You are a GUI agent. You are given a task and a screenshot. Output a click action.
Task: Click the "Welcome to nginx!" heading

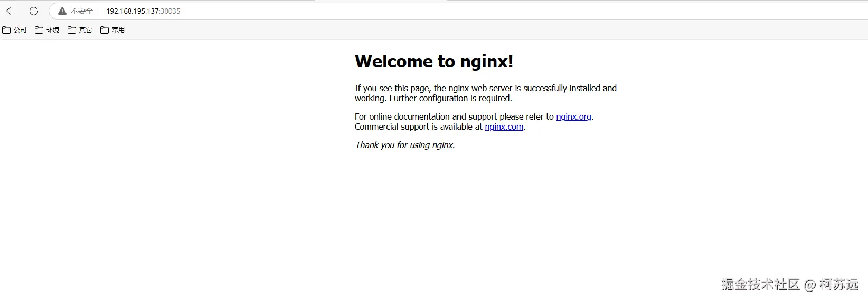(x=434, y=62)
